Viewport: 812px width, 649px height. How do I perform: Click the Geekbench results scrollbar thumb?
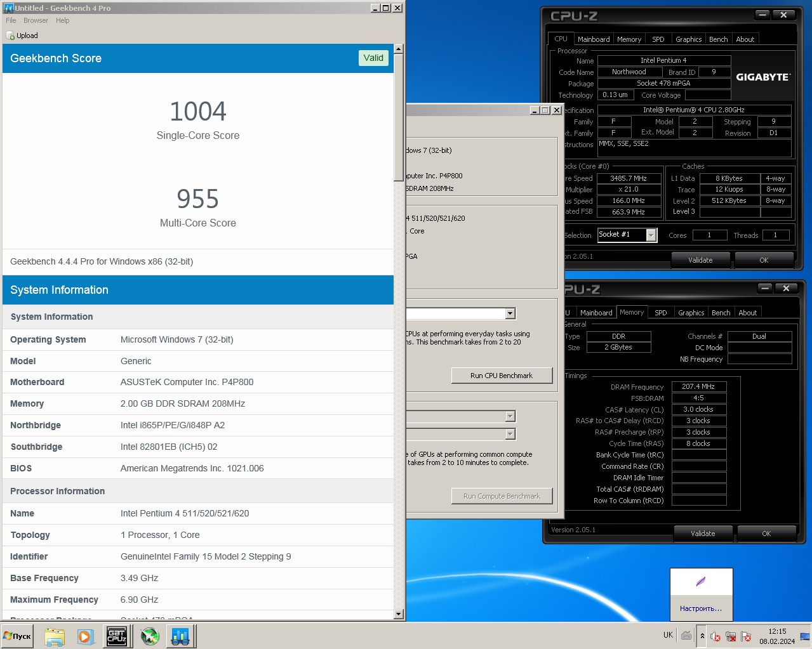pyautogui.click(x=398, y=117)
